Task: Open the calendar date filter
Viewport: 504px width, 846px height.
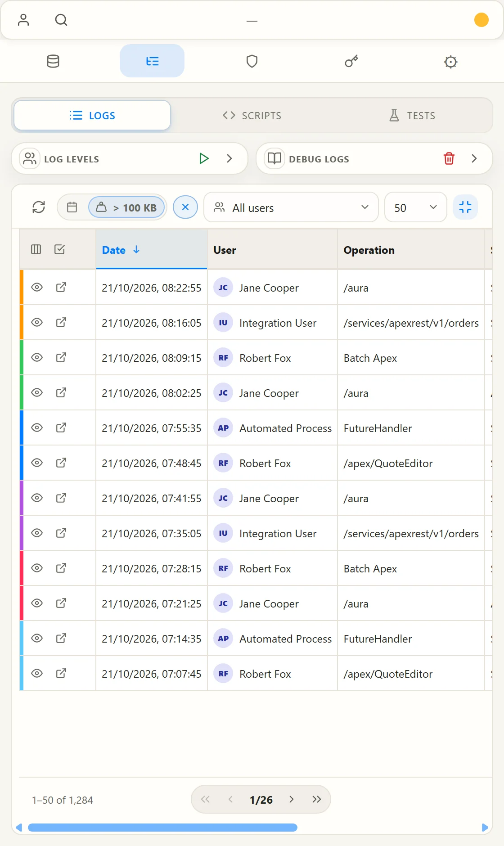Action: pos(72,207)
